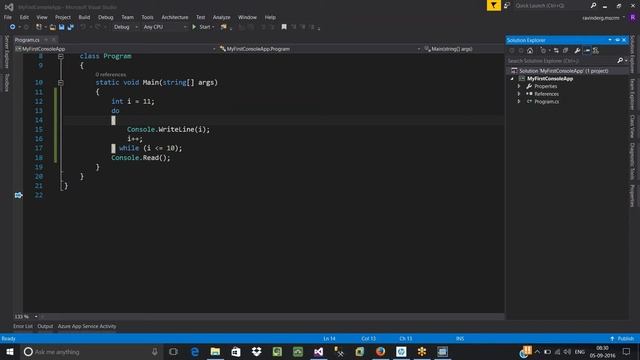The image size is (640, 360).
Task: Click the Start debugging button
Action: coord(201,27)
